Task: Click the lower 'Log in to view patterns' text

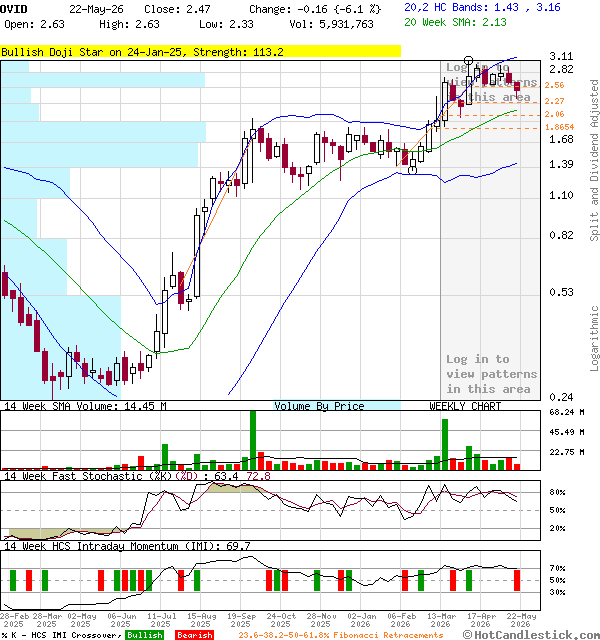Action: coord(491,374)
